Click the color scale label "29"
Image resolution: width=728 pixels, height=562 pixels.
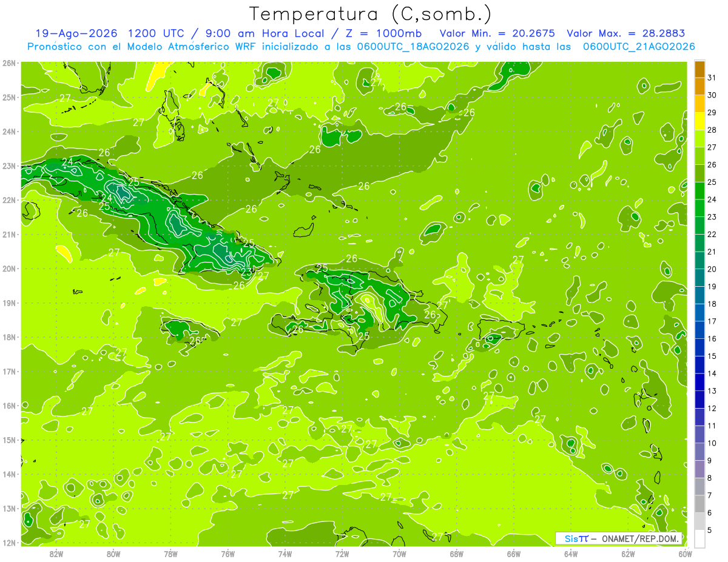point(712,113)
